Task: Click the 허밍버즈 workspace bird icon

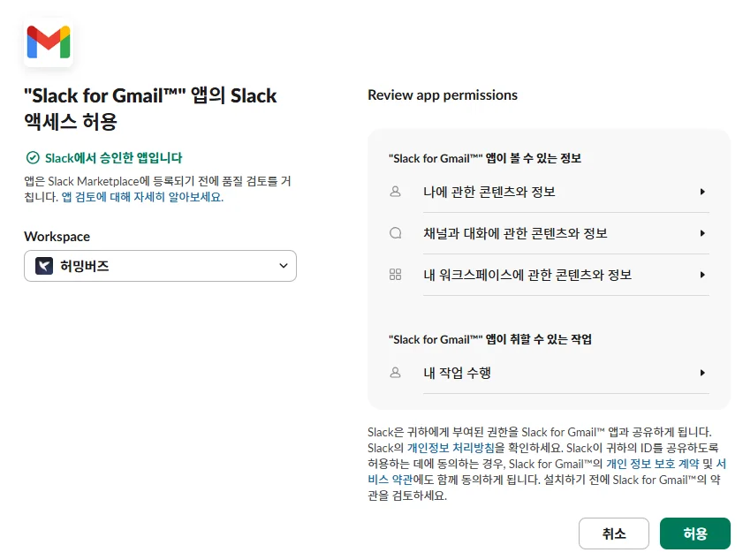Action: pyautogui.click(x=44, y=266)
